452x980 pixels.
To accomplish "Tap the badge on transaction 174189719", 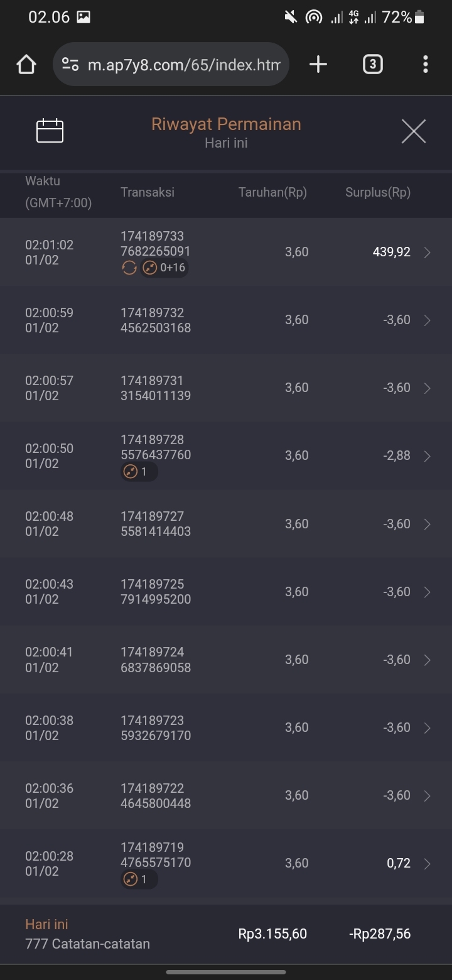I will point(139,879).
